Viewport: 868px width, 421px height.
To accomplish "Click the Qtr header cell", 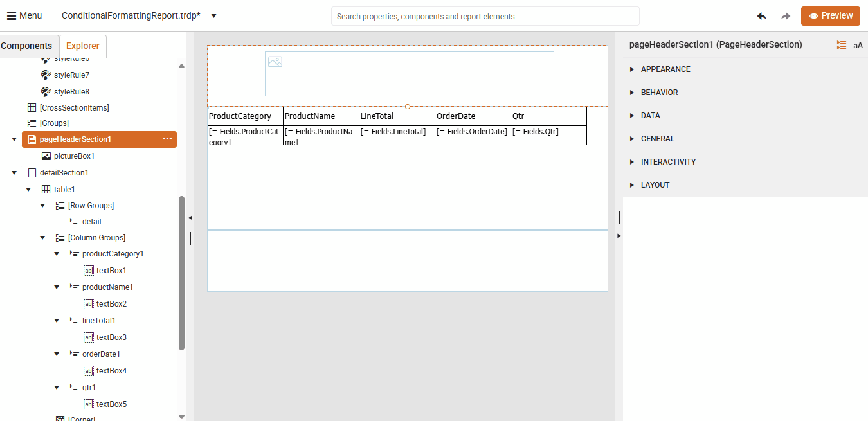I will click(548, 116).
